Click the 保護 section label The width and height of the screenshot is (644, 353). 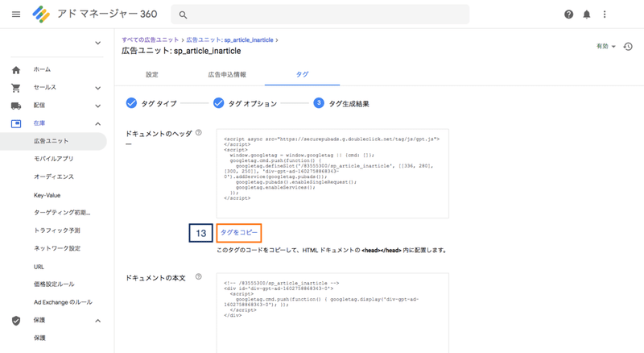point(39,320)
